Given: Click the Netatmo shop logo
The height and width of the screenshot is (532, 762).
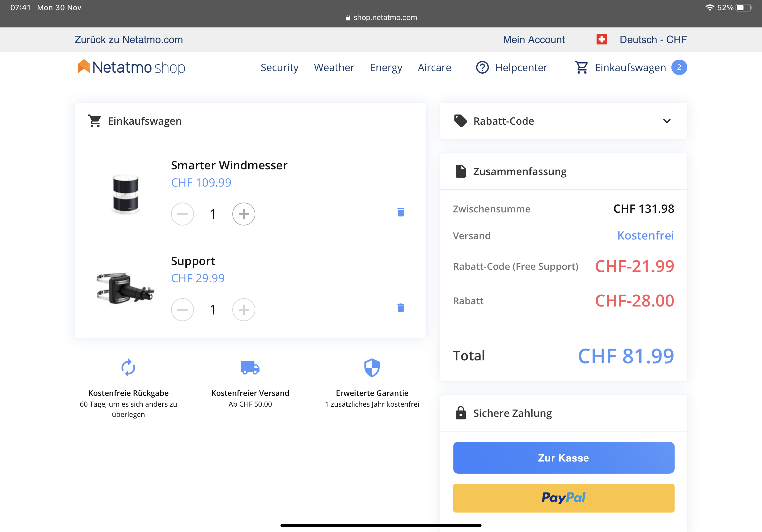Looking at the screenshot, I should click(x=131, y=67).
